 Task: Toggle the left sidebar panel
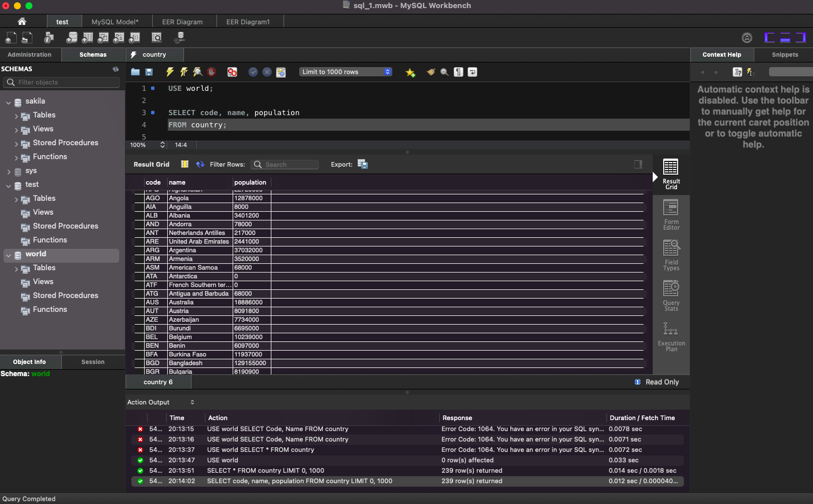point(770,38)
